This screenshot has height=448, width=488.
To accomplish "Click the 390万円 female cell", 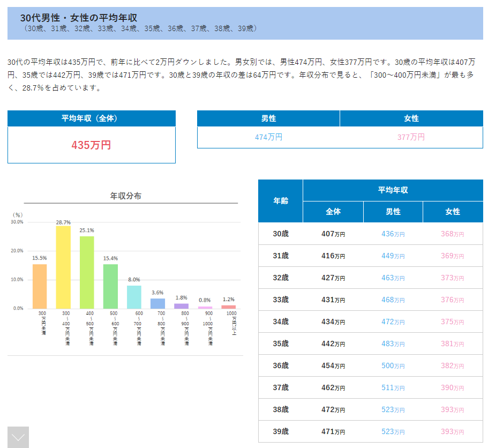I will tap(453, 387).
